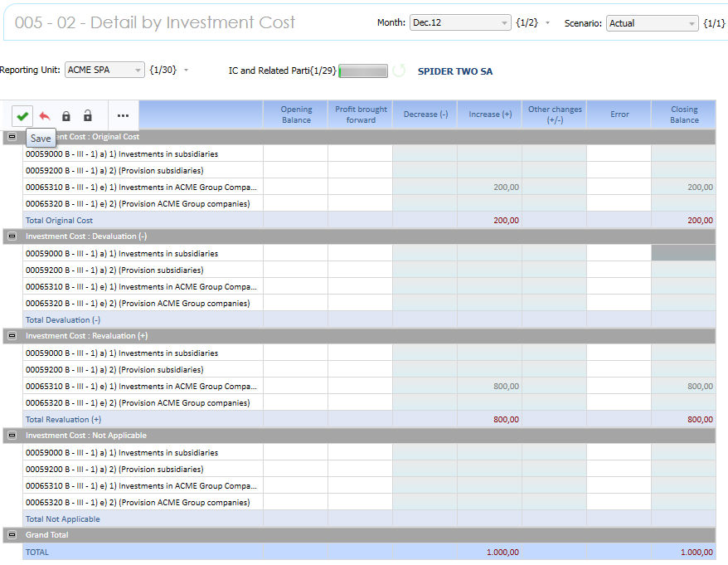
Task: Click the arrow next to {1/2} month pager
Action: 548,22
